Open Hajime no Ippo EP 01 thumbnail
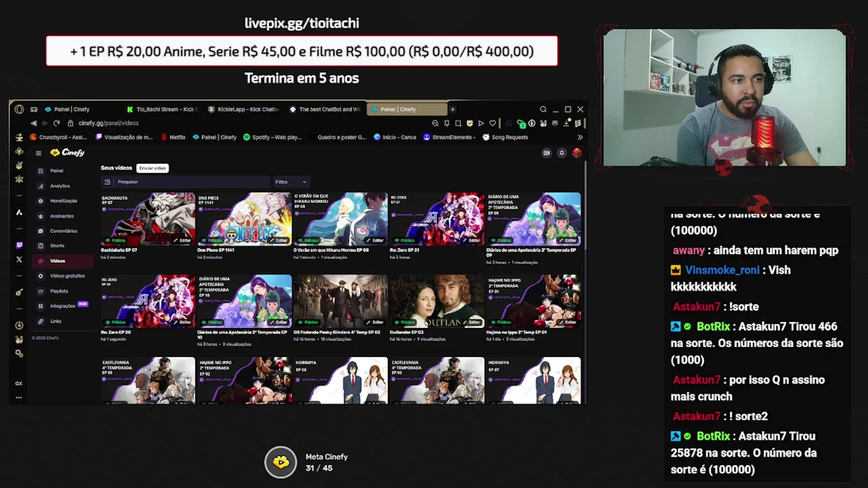 [533, 301]
